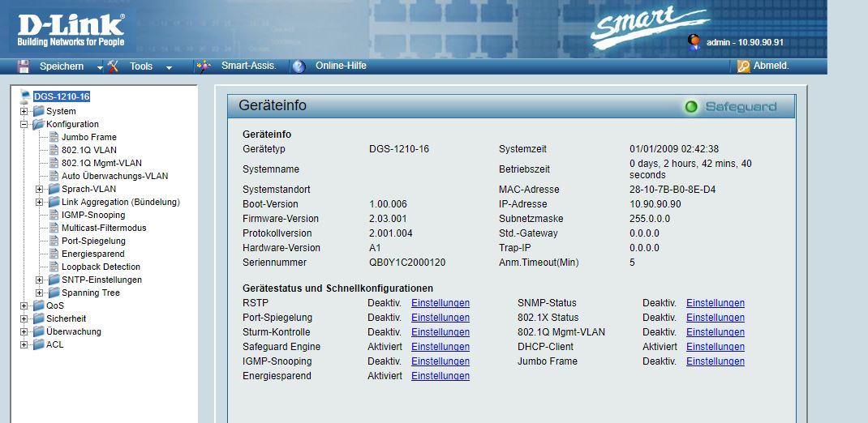Click the QoS folder icon
The height and width of the screenshot is (423, 868).
(38, 305)
